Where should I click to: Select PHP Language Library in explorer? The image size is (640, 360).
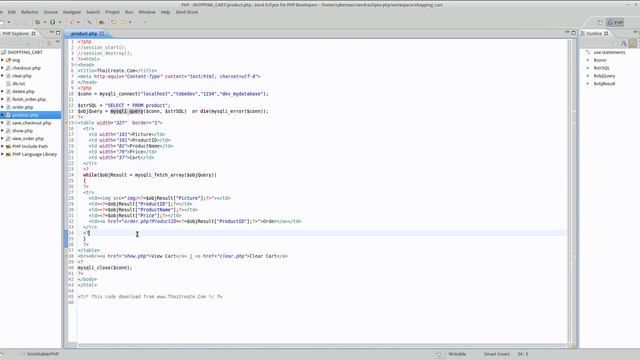pos(34,154)
